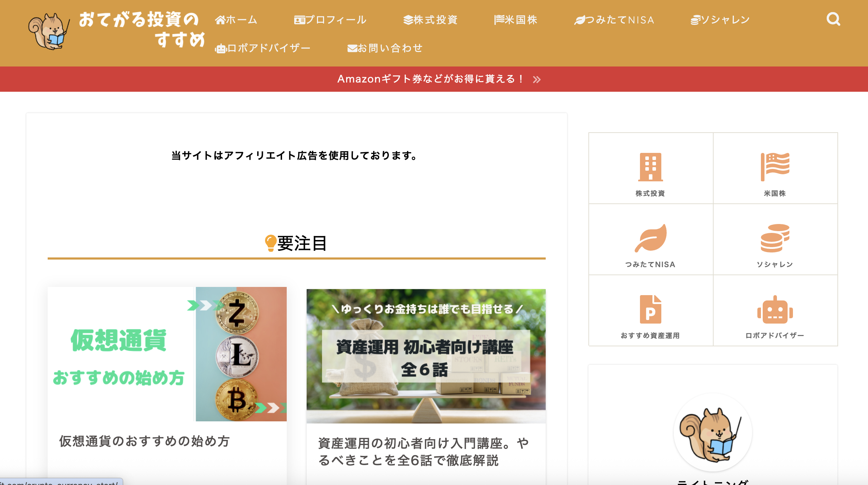Click the red Amazonギフト券 announcement banner

pyautogui.click(x=434, y=79)
